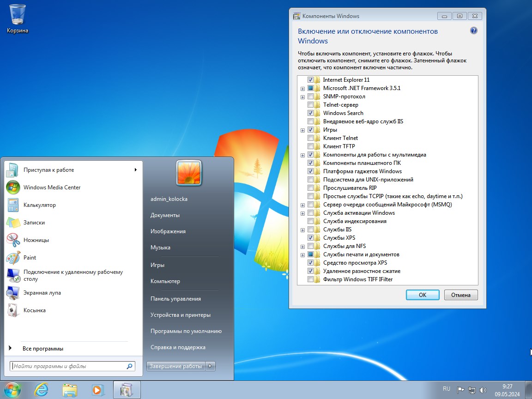532x399 pixels.
Task: Open Internet Explorer from the taskbar
Action: [x=41, y=390]
